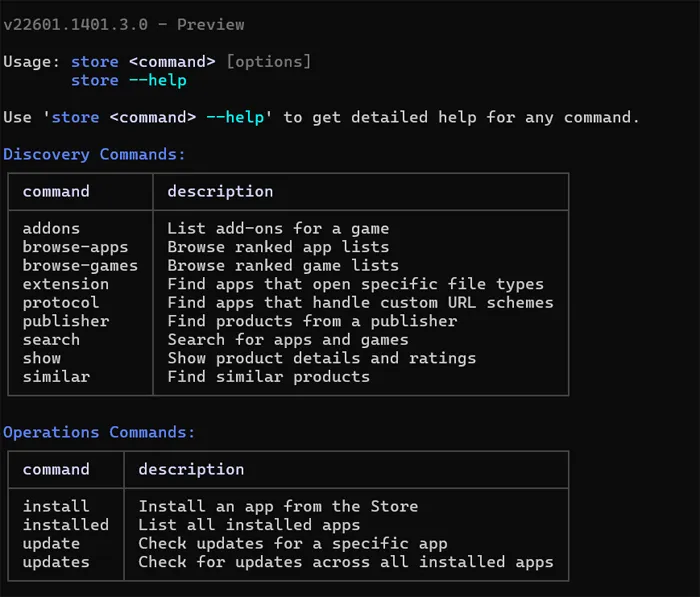Screen dimensions: 700x597
Task: Select the publisher command name
Action: (65, 321)
